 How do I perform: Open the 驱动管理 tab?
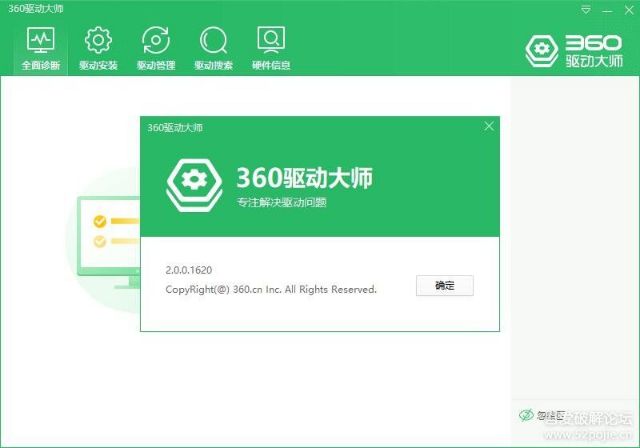[x=156, y=49]
